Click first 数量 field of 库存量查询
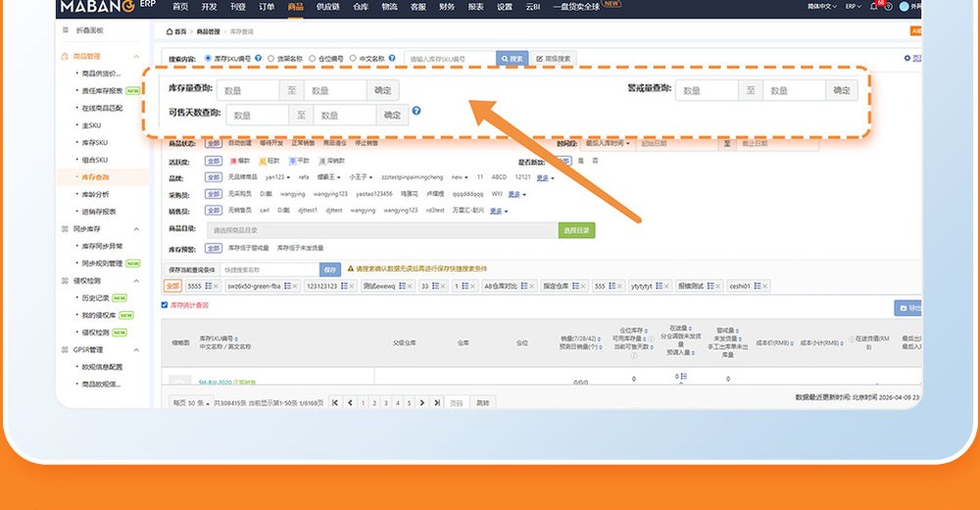Image resolution: width=980 pixels, height=510 pixels. (x=248, y=90)
